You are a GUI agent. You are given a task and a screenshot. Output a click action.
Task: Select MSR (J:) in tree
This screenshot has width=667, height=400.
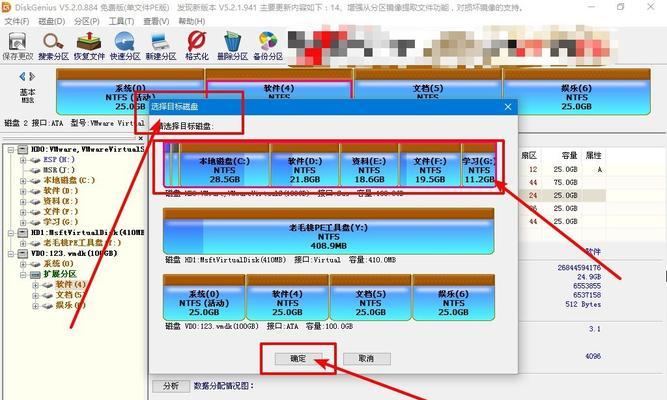pos(59,170)
